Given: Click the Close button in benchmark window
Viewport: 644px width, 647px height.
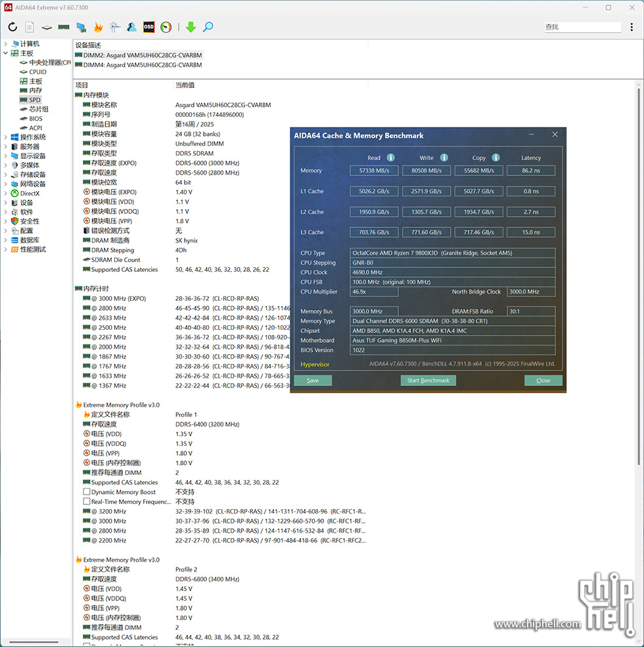Looking at the screenshot, I should coord(543,380).
